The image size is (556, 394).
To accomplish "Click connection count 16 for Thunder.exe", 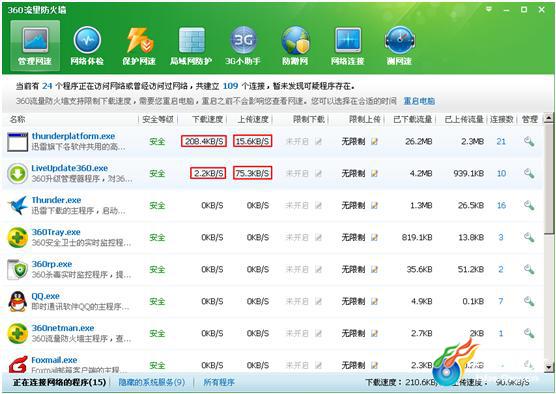I will click(x=501, y=205).
